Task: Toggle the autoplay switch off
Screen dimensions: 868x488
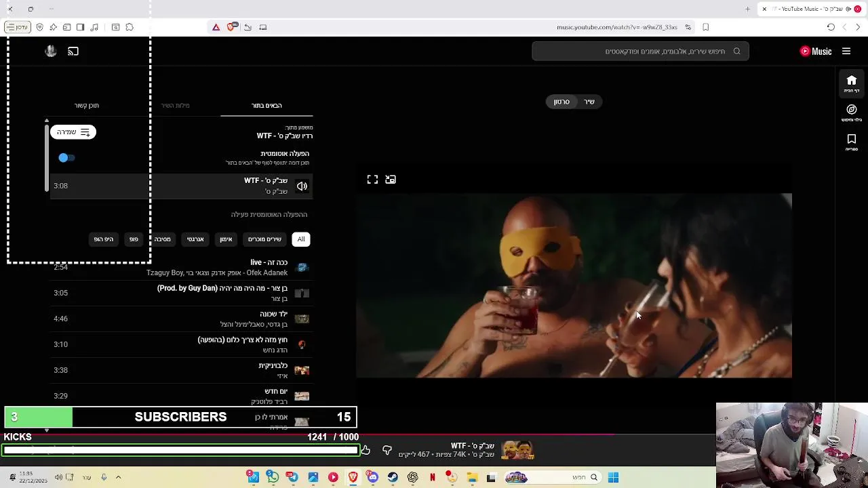Action: point(66,157)
